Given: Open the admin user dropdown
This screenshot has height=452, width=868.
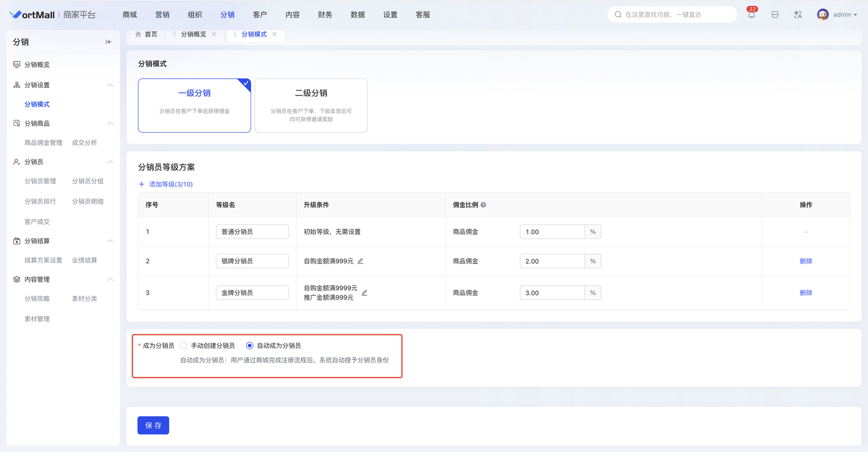Looking at the screenshot, I should coord(838,15).
